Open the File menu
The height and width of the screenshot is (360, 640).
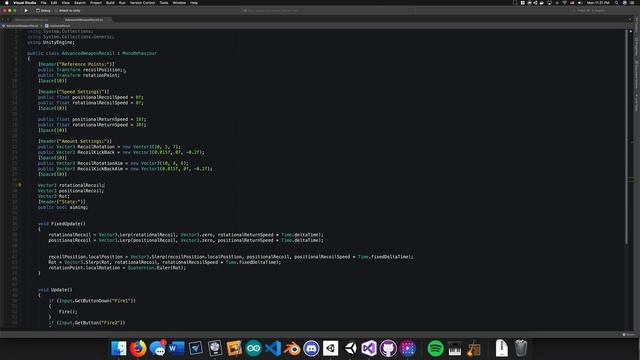[x=43, y=2]
